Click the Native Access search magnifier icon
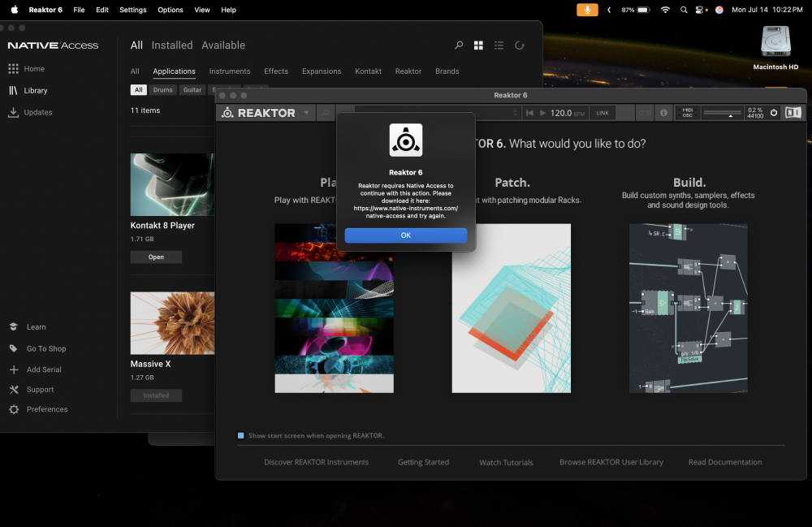 [459, 45]
